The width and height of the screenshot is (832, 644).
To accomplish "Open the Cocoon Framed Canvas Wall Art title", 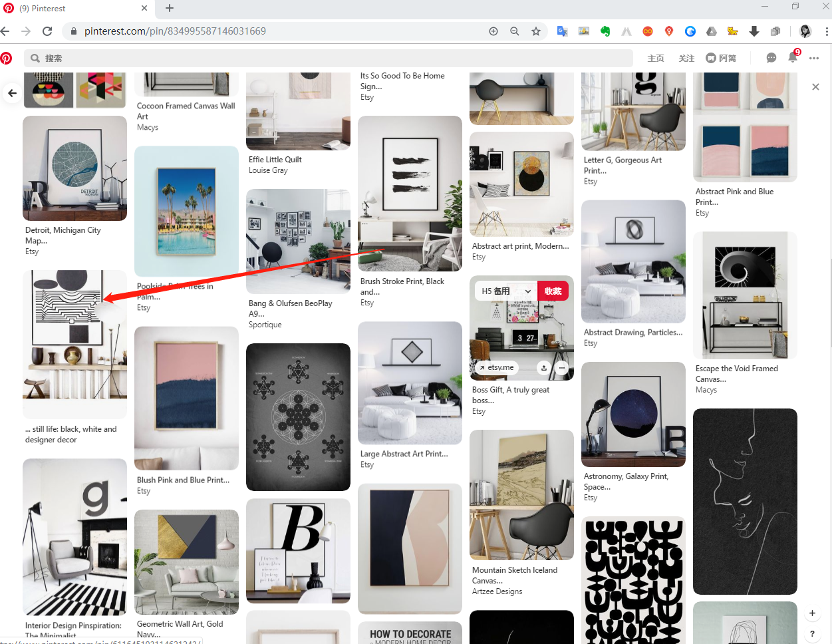I will point(186,111).
